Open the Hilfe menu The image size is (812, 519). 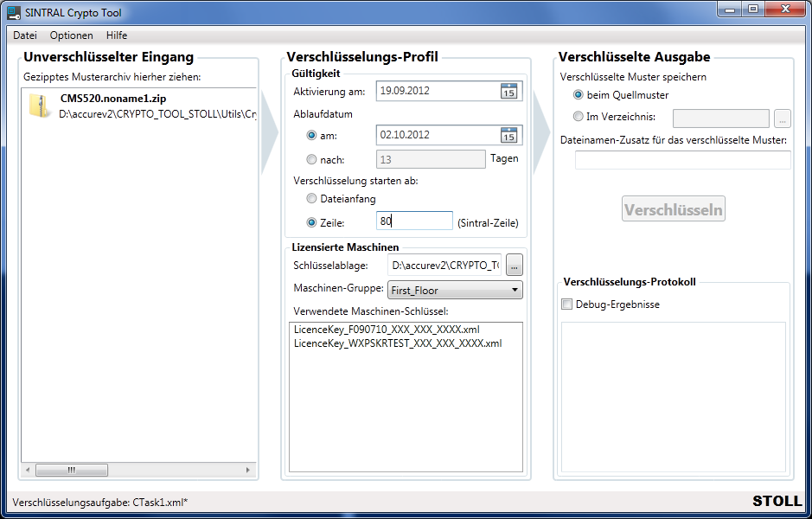point(117,35)
